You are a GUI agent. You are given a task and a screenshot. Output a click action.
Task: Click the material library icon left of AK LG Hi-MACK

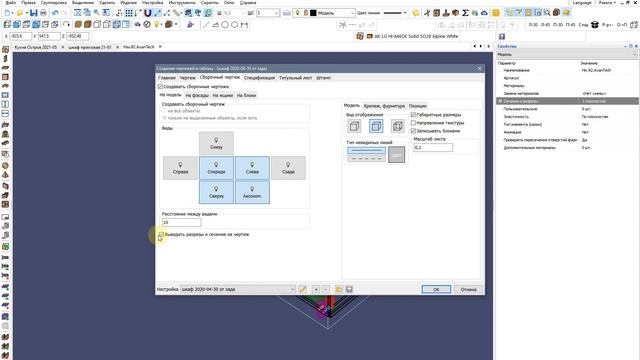(360, 36)
